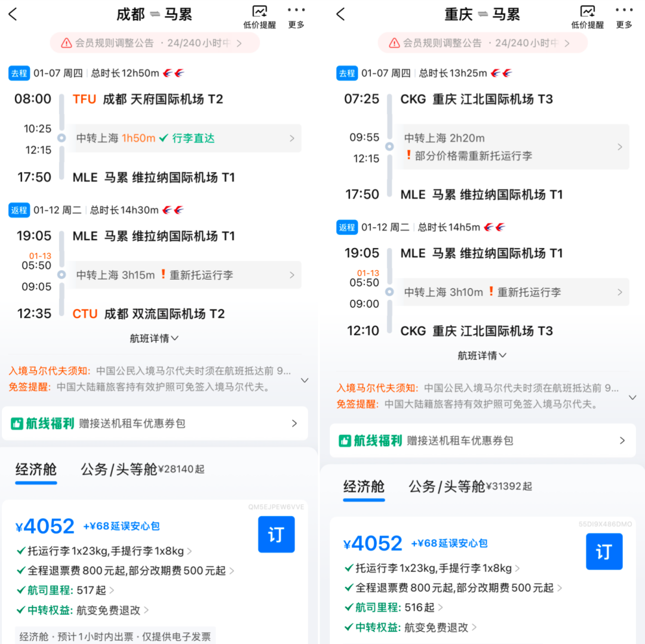Tap the 去程 tag on 成都-马累 screen
The height and width of the screenshot is (644, 645).
click(19, 73)
